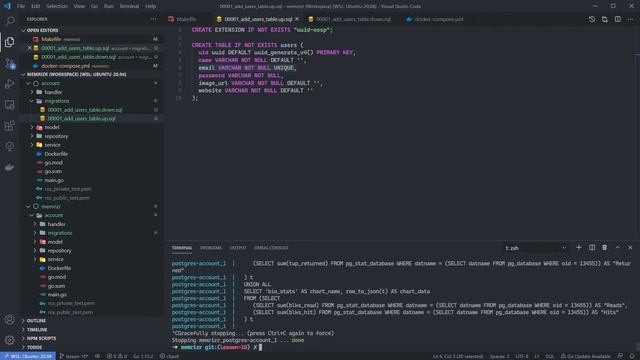Change UTF-8 file encoding
Image resolution: width=640 pixels, height=360 pixels.
[x=522, y=356]
